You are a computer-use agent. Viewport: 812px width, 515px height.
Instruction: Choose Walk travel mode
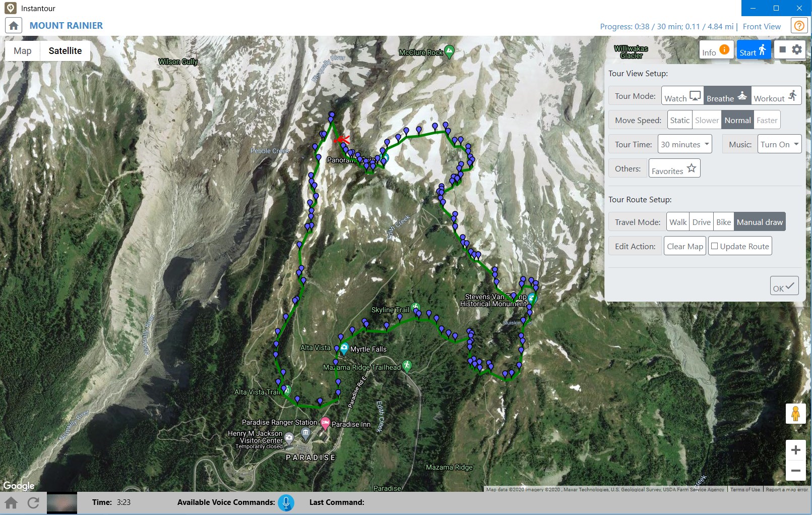tap(678, 222)
